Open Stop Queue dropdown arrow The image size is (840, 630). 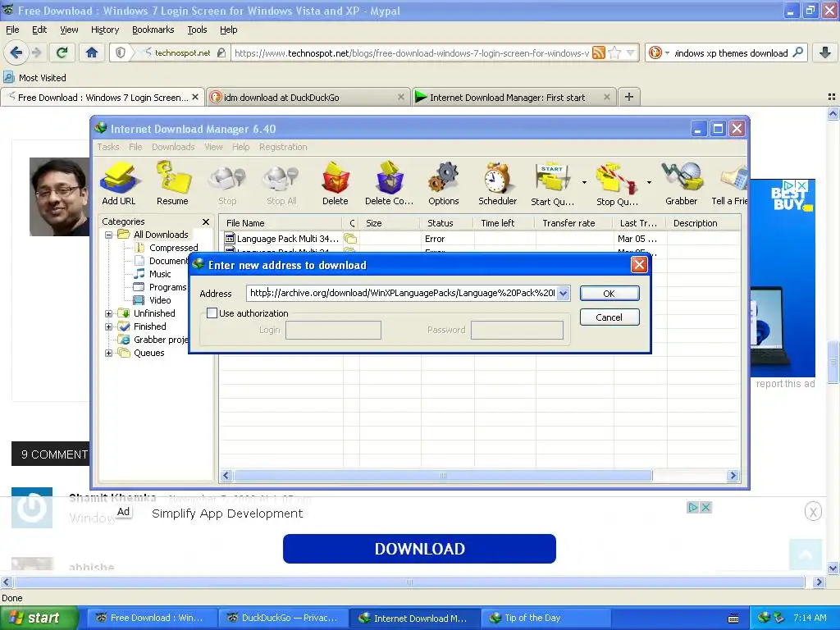[x=650, y=183]
